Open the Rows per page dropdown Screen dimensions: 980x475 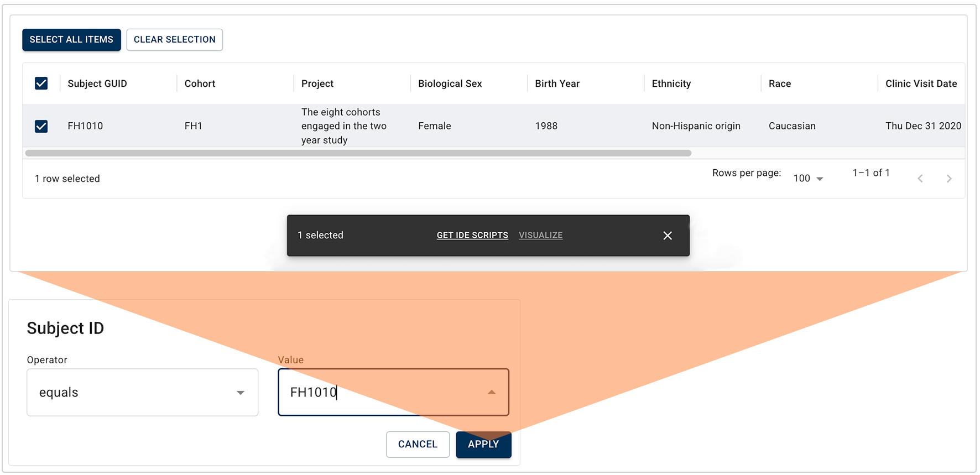pyautogui.click(x=808, y=178)
